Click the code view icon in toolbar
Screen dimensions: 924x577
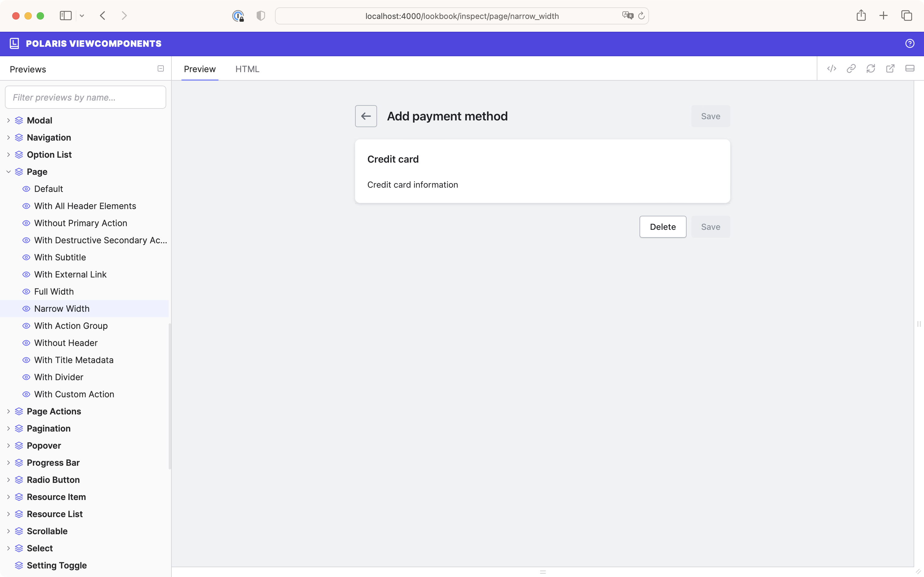coord(831,68)
